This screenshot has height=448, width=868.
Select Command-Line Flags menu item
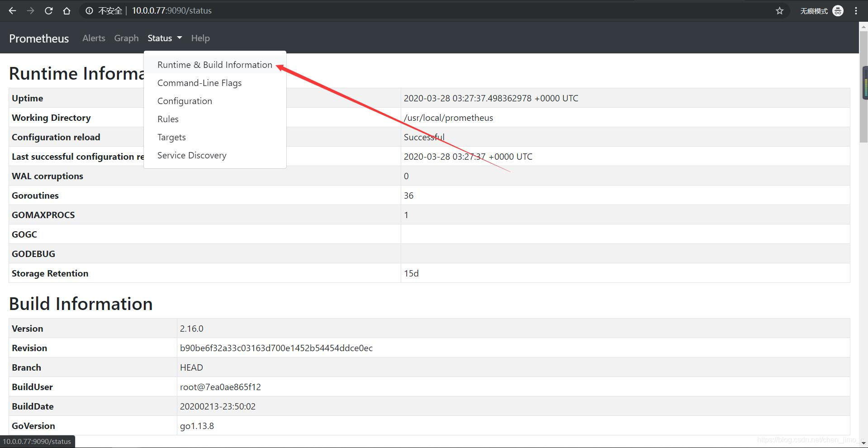(x=215, y=83)
